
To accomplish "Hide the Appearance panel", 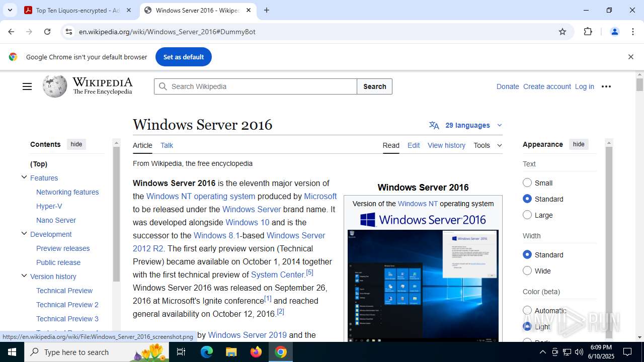I will pyautogui.click(x=579, y=144).
